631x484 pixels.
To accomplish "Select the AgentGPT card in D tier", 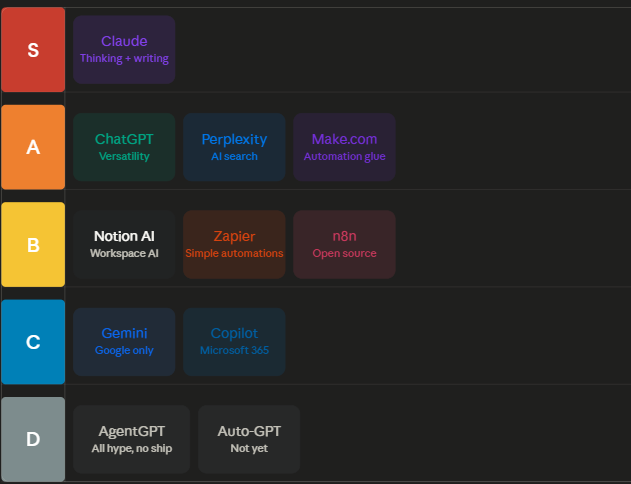I will click(132, 439).
